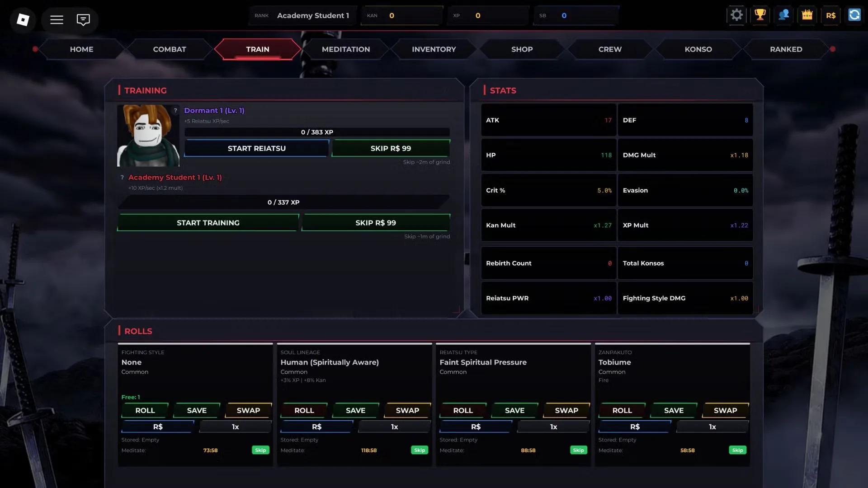Viewport: 868px width, 488px height.
Task: Toggle the 1x multiplier under Fighting Style
Action: [x=236, y=427]
